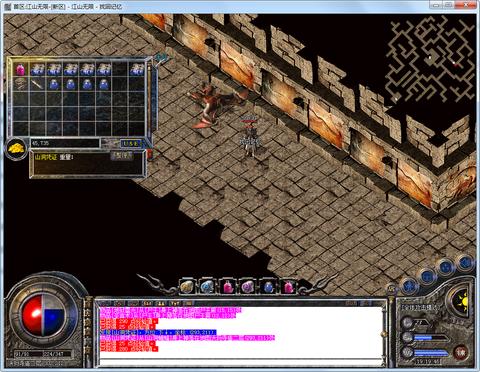This screenshot has height=372, width=480.
Task: Open the bottom blue round menu button
Action: (410, 287)
